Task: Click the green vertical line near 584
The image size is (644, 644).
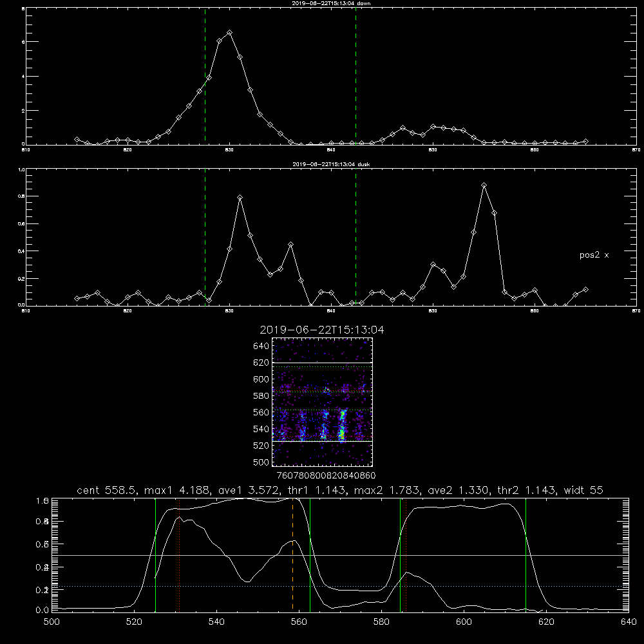Action: [x=400, y=554]
